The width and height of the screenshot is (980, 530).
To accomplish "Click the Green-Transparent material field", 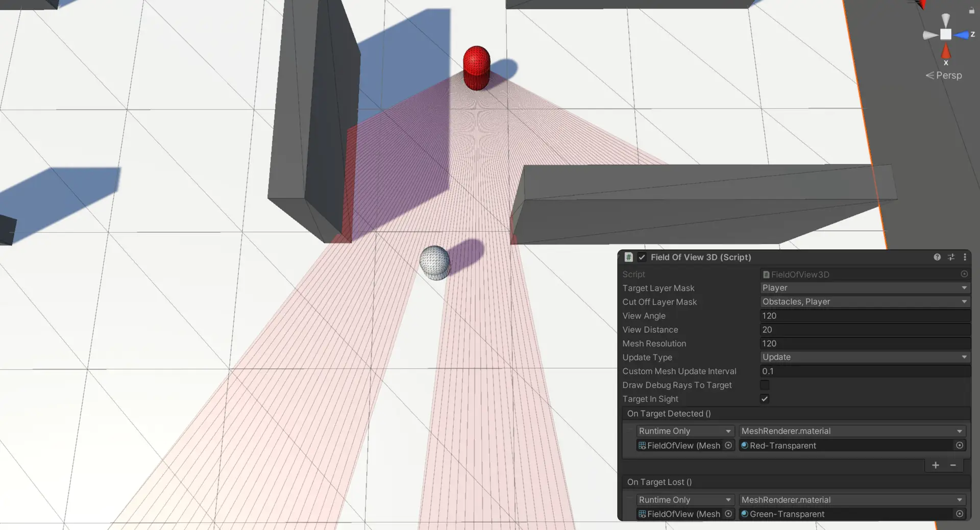I will pos(847,514).
